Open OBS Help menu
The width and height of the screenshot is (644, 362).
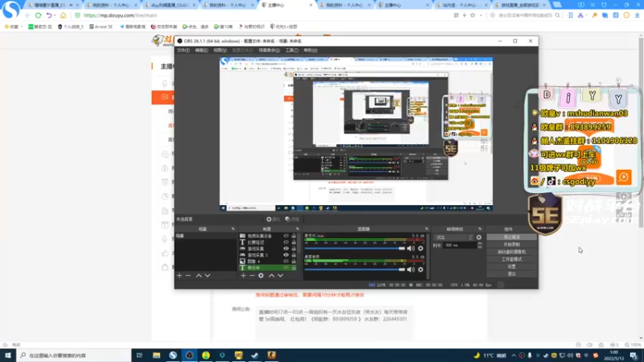click(311, 50)
